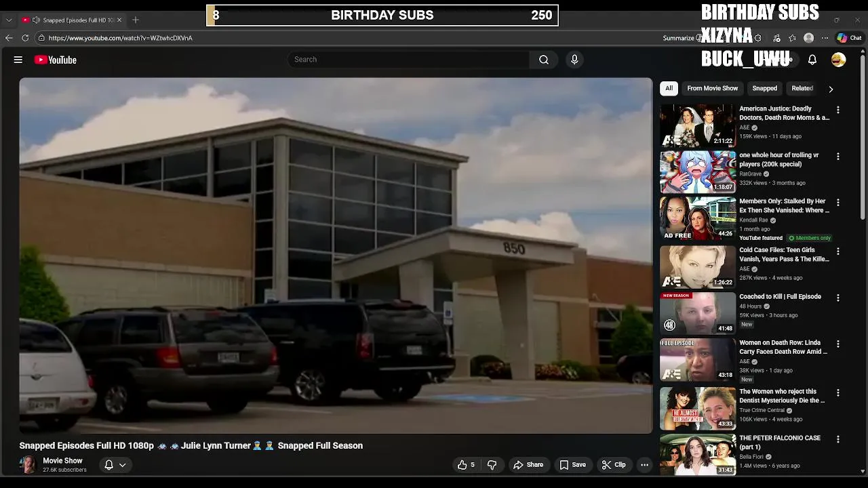Open 'The Woman who reject this Dentist' title

click(x=782, y=396)
